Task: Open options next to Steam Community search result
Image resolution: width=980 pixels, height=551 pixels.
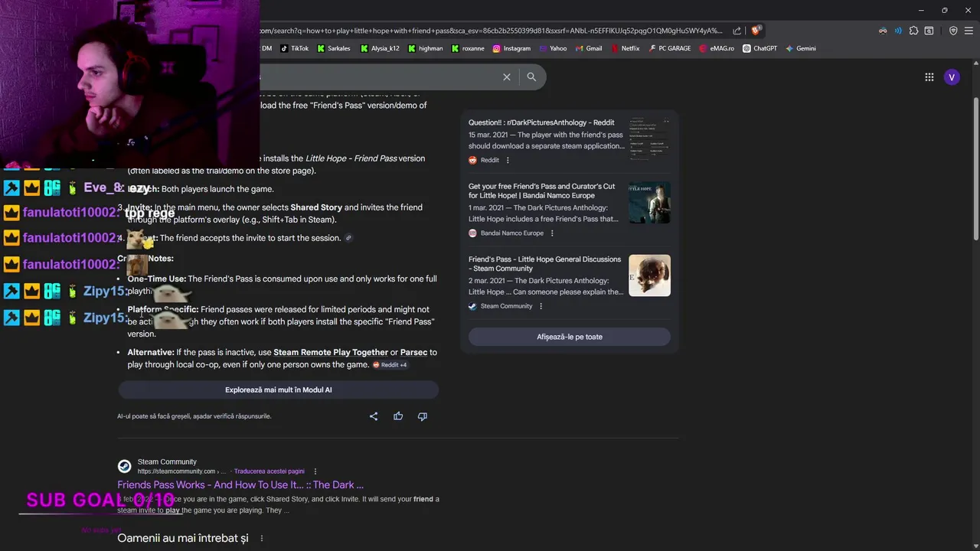Action: coord(315,471)
